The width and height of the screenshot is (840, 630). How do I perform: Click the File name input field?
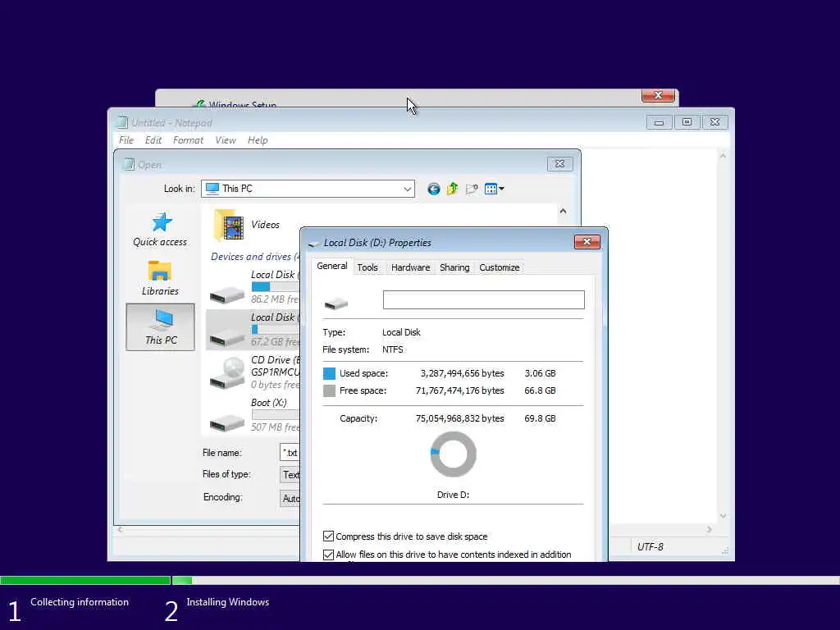pyautogui.click(x=290, y=453)
